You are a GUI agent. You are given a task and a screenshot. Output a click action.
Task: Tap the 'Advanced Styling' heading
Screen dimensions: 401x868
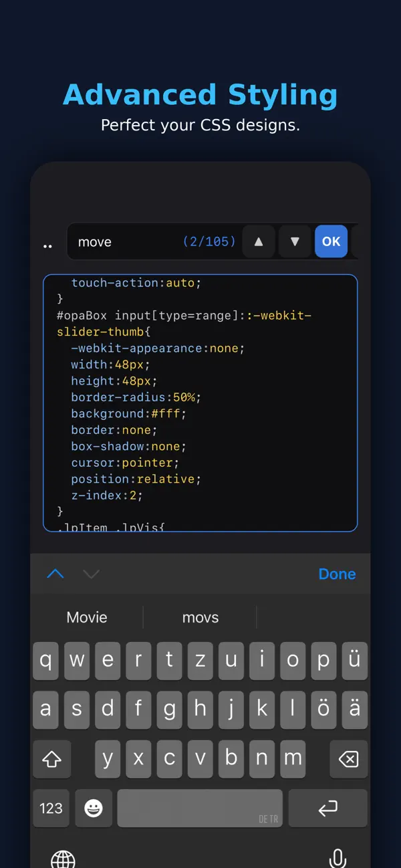pos(200,95)
